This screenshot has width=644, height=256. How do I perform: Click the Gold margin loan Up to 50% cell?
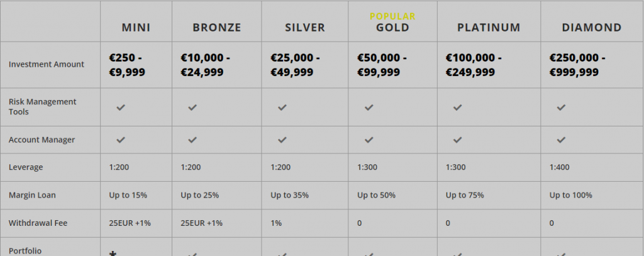tap(376, 195)
